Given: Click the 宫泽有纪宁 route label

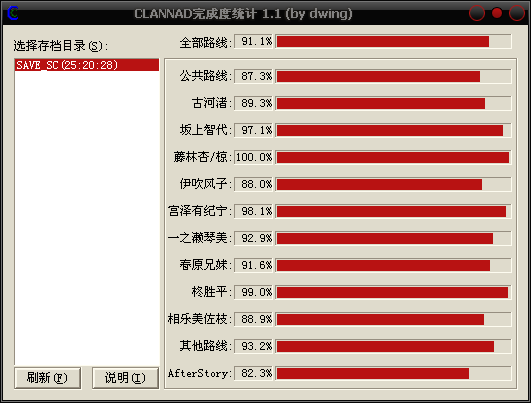Looking at the screenshot, I should tap(200, 211).
